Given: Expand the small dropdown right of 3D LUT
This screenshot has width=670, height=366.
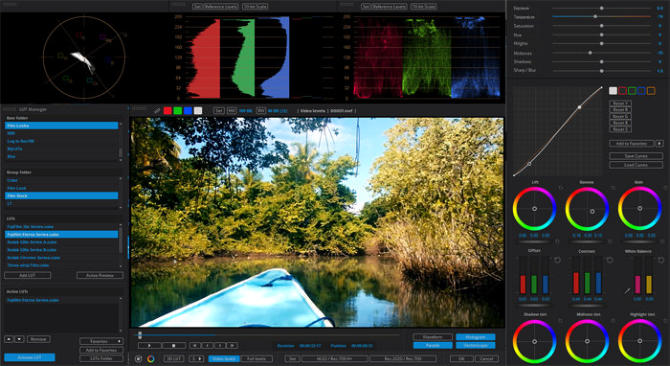Looking at the screenshot, I should click(196, 359).
